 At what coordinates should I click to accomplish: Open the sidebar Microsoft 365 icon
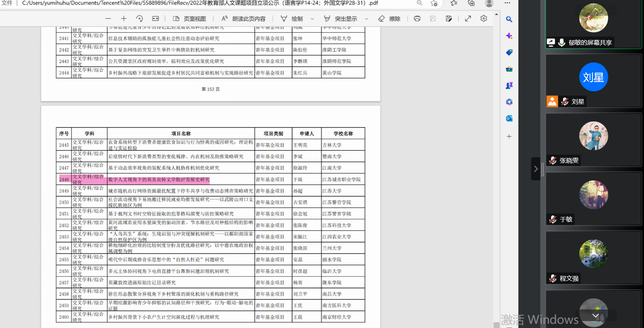509,102
